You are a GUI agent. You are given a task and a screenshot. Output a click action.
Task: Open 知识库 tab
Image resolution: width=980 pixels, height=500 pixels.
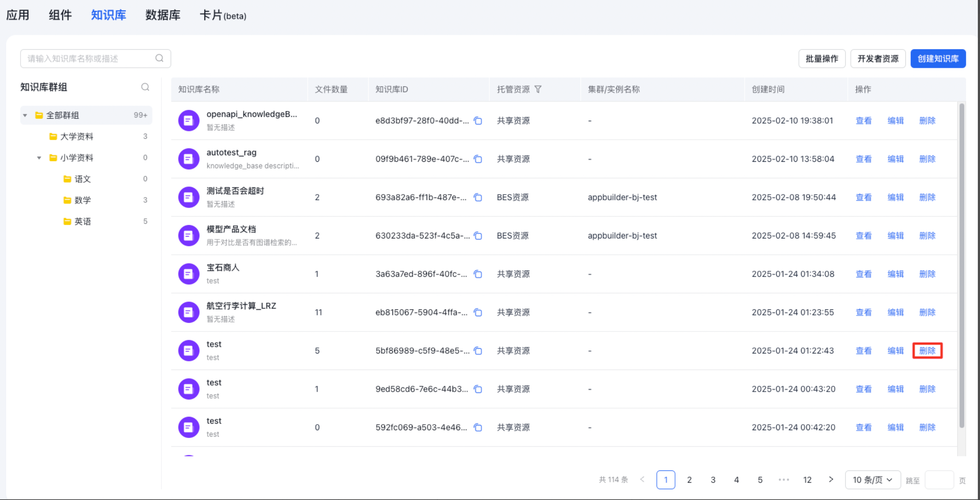click(108, 15)
